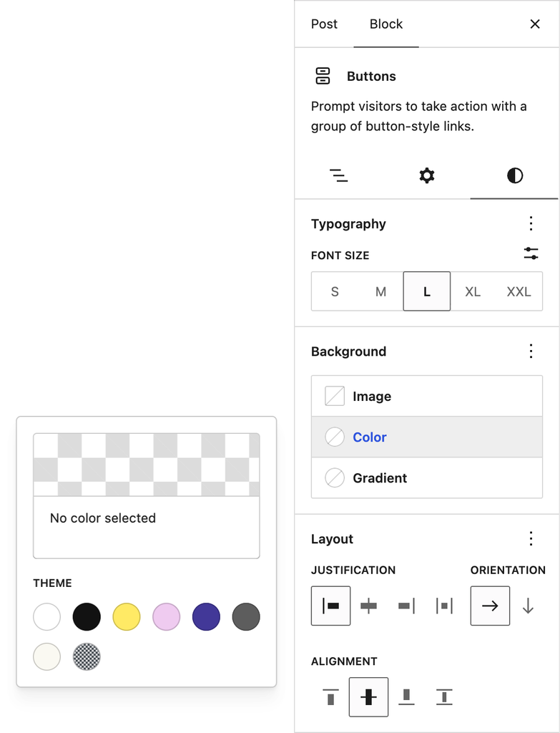Screen dimensions: 560x733
Task: Close the block settings sidebar
Action: (535, 24)
